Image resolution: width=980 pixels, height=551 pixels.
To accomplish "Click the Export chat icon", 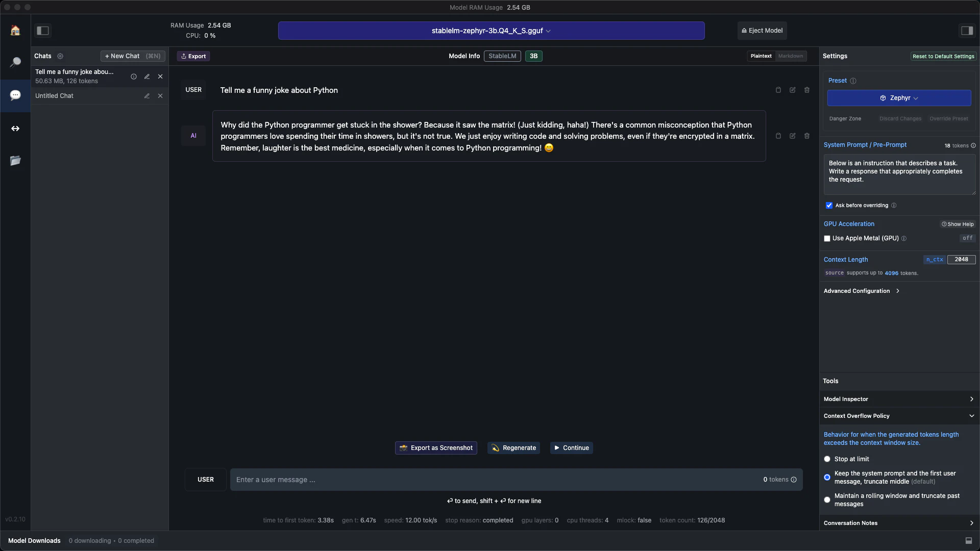I will (192, 56).
